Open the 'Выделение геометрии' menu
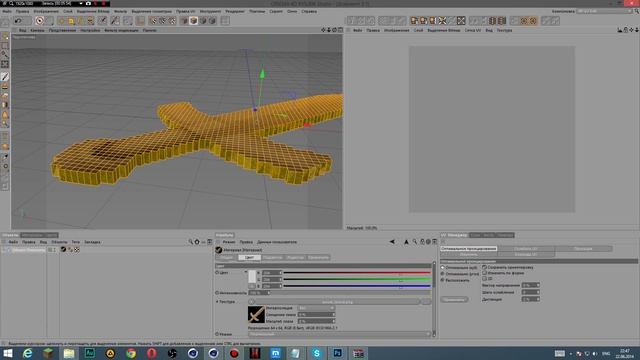Viewport: 640px width, 360px height. click(x=151, y=11)
